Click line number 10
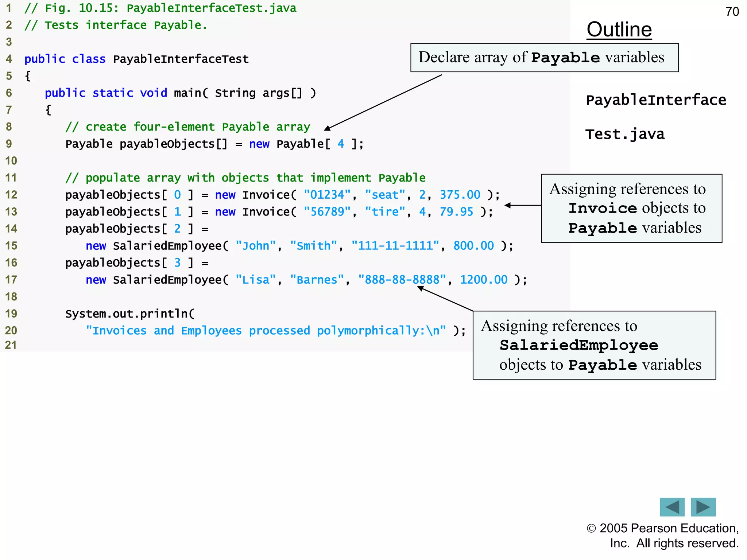Viewport: 747px width, 560px height. [11, 161]
